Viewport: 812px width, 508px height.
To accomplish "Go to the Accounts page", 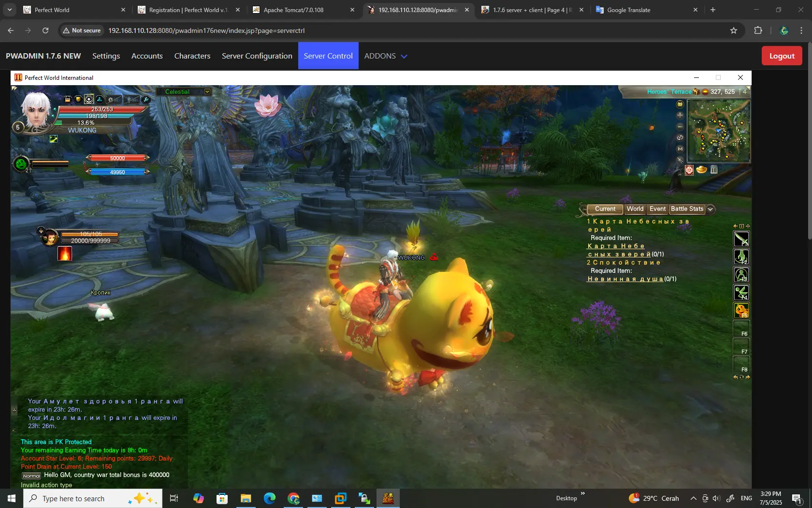I will [147, 56].
